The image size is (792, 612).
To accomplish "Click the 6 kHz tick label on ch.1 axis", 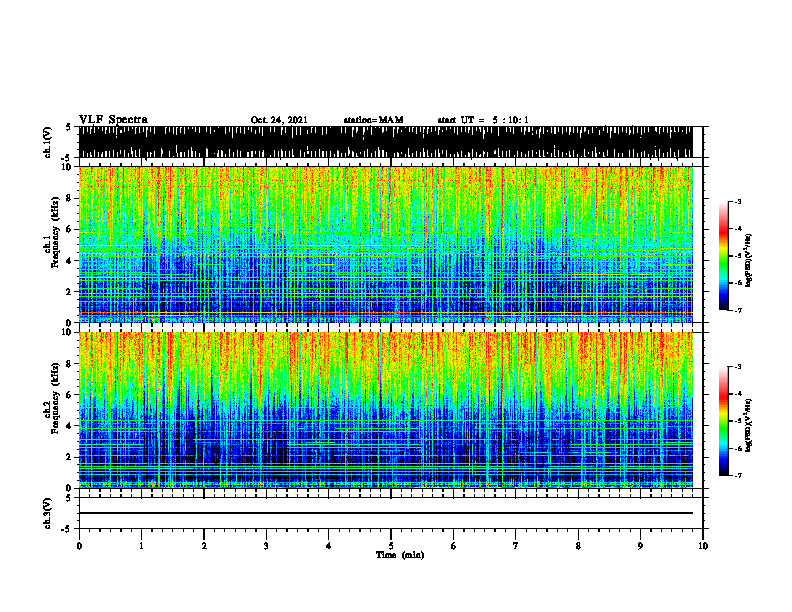I will coord(70,229).
